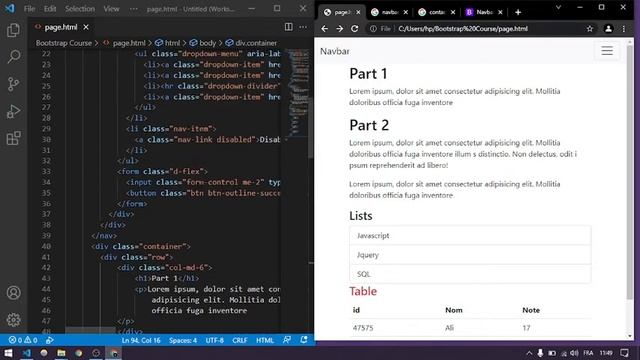Click the browser page vertical scrollbar
This screenshot has height=360, width=640.
tap(630, 171)
